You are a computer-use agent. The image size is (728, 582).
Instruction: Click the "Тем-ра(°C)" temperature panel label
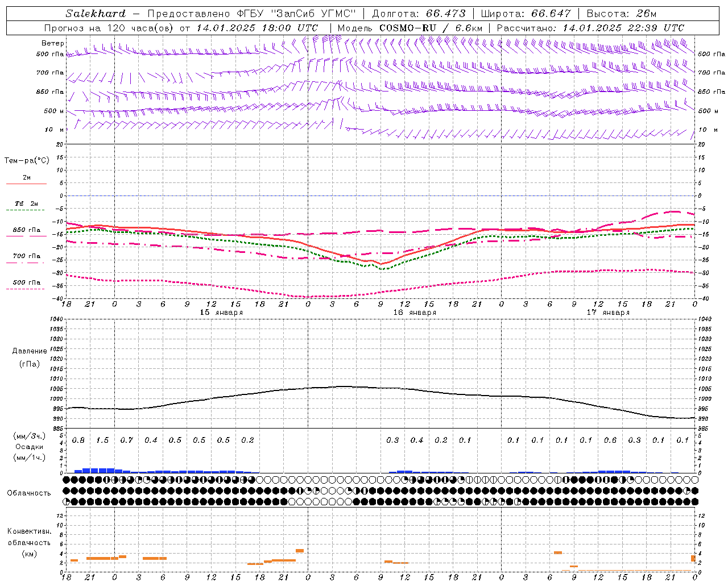[27, 161]
